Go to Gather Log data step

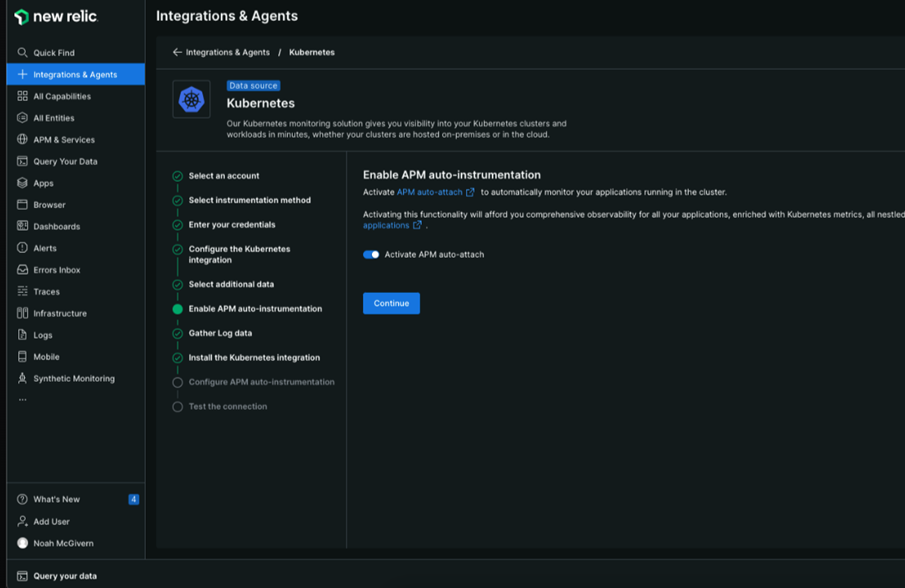220,333
